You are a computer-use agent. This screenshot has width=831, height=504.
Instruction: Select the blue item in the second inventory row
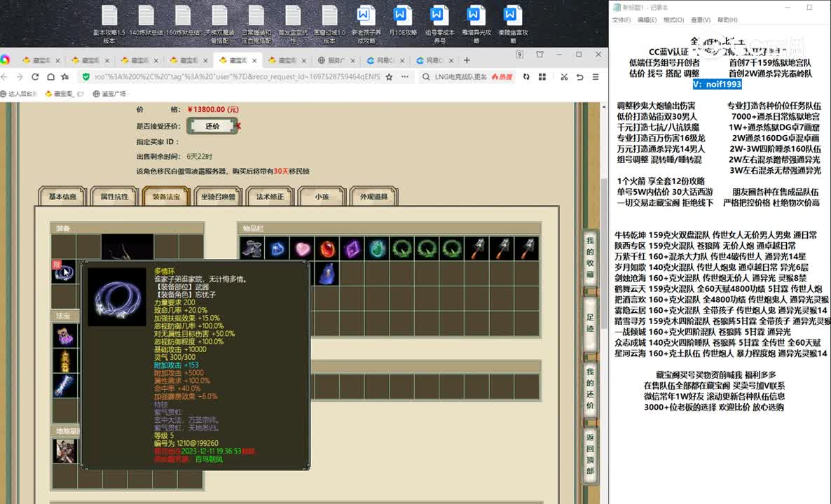click(327, 274)
